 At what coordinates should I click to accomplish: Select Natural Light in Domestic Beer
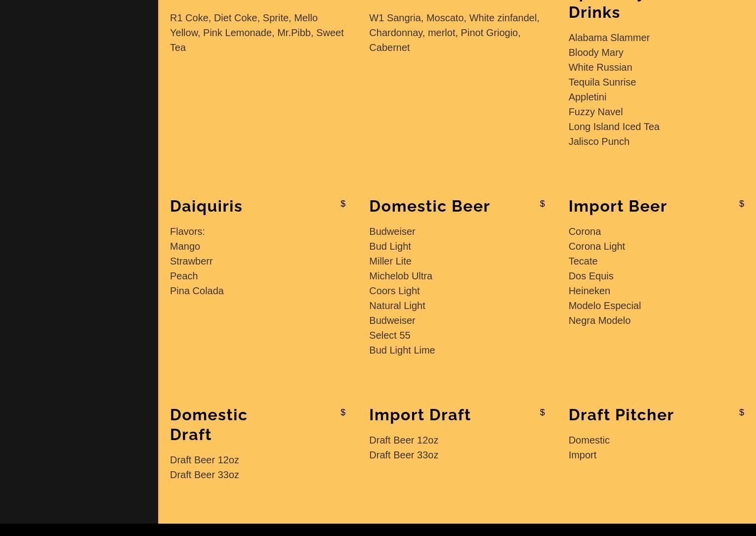(397, 306)
